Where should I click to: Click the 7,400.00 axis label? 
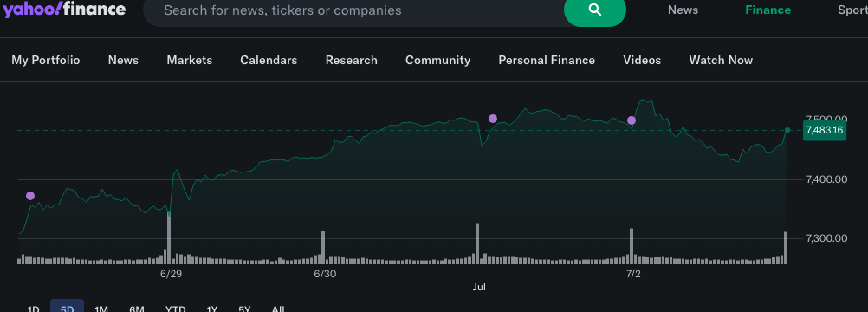pyautogui.click(x=827, y=179)
